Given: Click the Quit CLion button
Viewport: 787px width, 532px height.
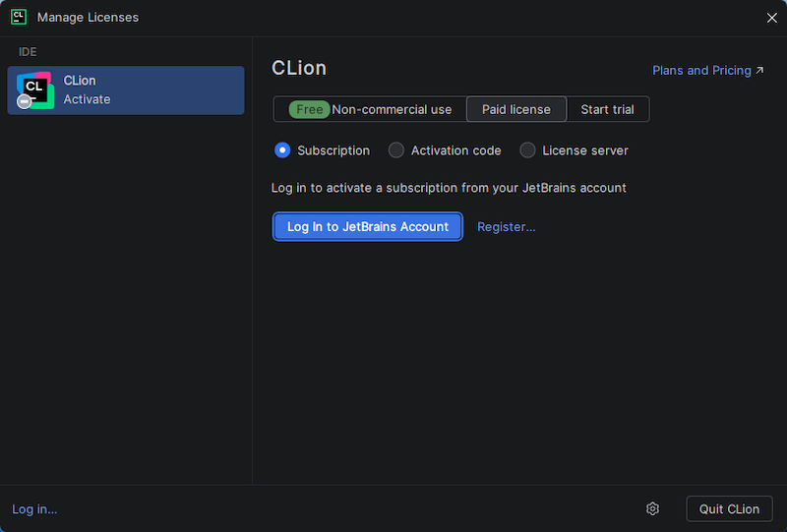Looking at the screenshot, I should click(x=729, y=509).
